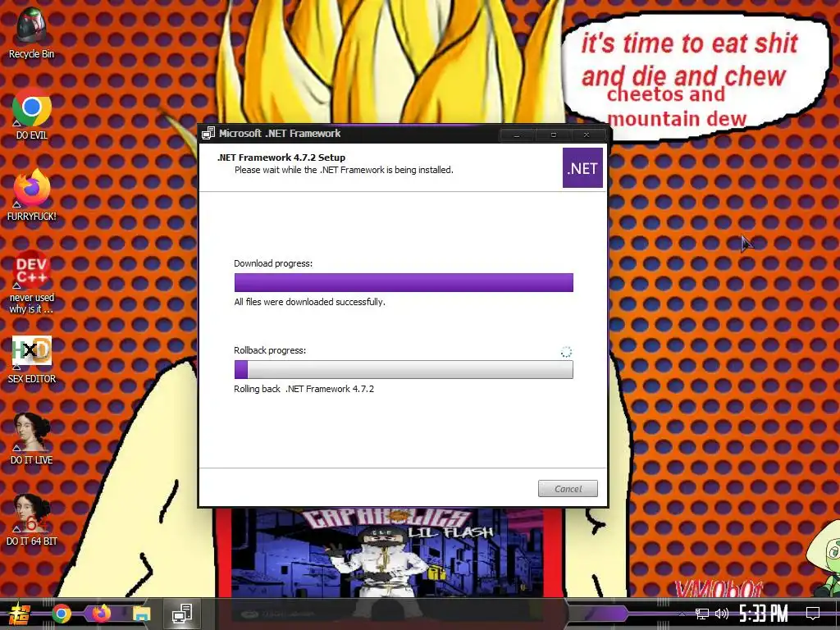Click the 5:33 PM taskbar clock
840x630 pixels.
tap(764, 614)
